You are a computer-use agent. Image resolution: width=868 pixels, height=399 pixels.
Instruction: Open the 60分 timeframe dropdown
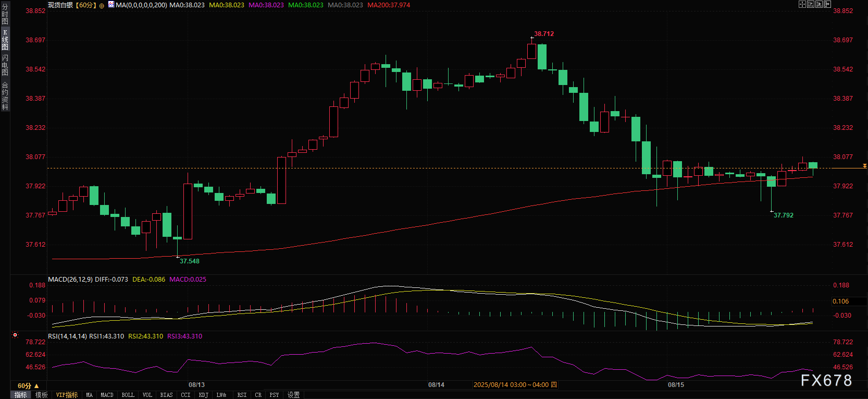28,386
